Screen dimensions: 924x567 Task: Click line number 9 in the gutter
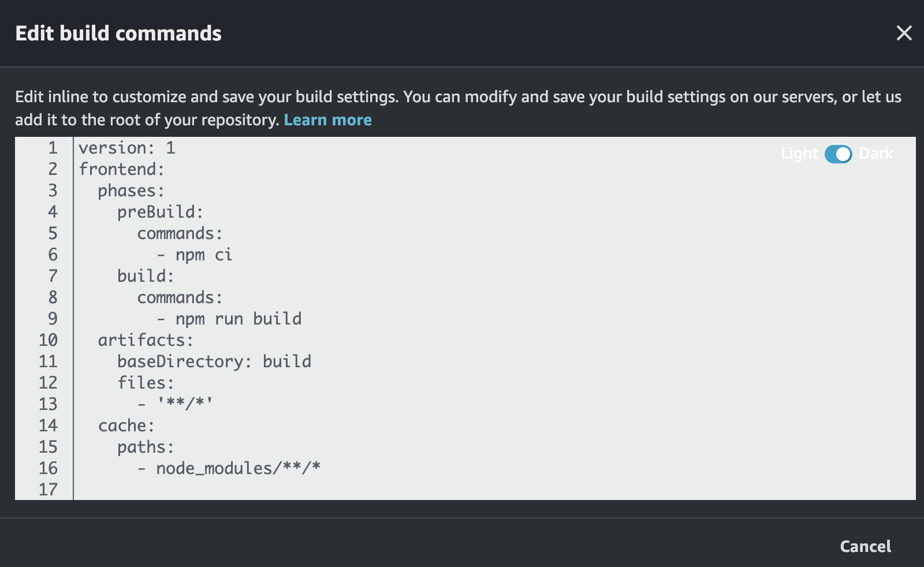pyautogui.click(x=53, y=318)
